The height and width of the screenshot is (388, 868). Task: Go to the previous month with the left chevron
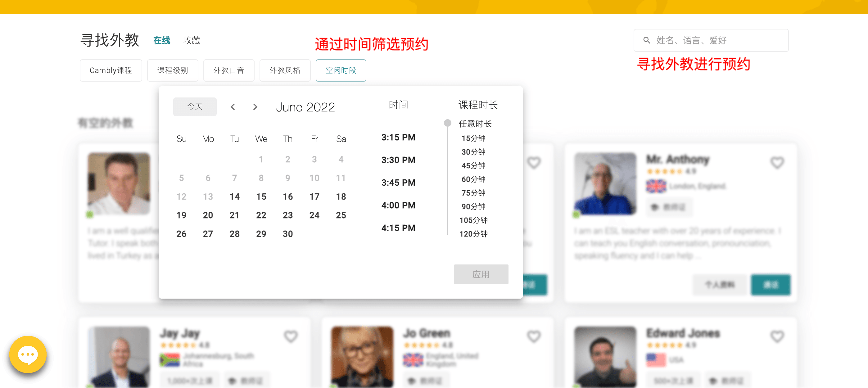click(x=233, y=107)
